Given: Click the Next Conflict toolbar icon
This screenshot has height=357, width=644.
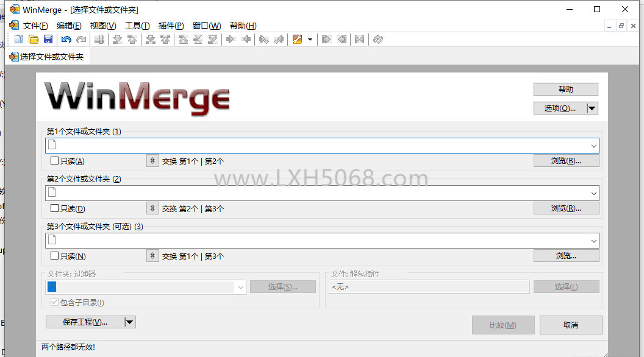Looking at the screenshot, I should point(150,40).
